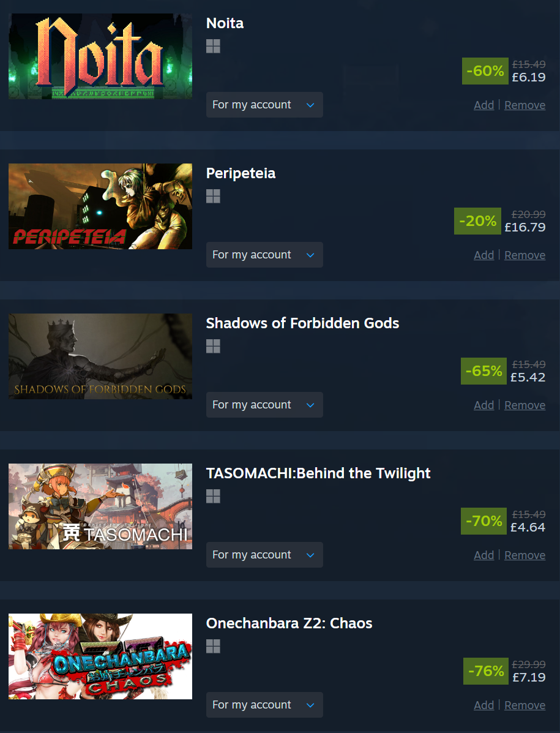Expand TASOMACHI's For my account dropdown
The height and width of the screenshot is (733, 560).
264,555
